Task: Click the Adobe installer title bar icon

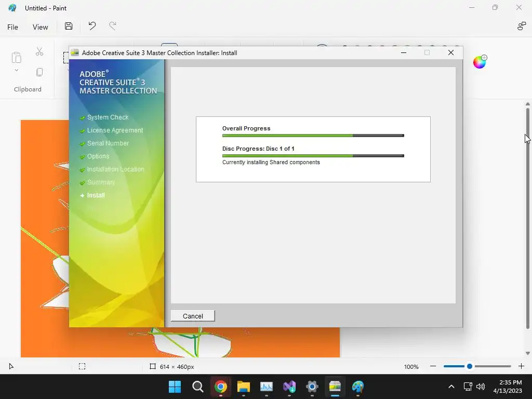Action: click(75, 52)
